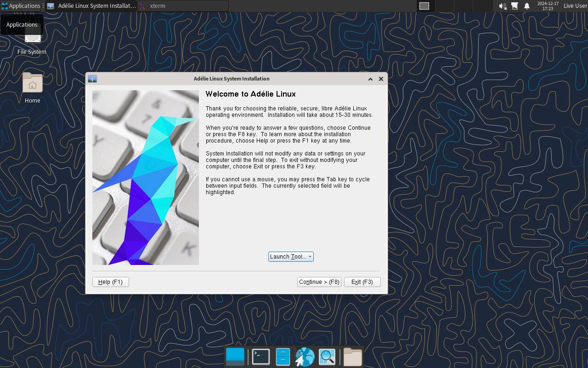Click the Show Desktop dock icon
588x368 pixels.
235,356
